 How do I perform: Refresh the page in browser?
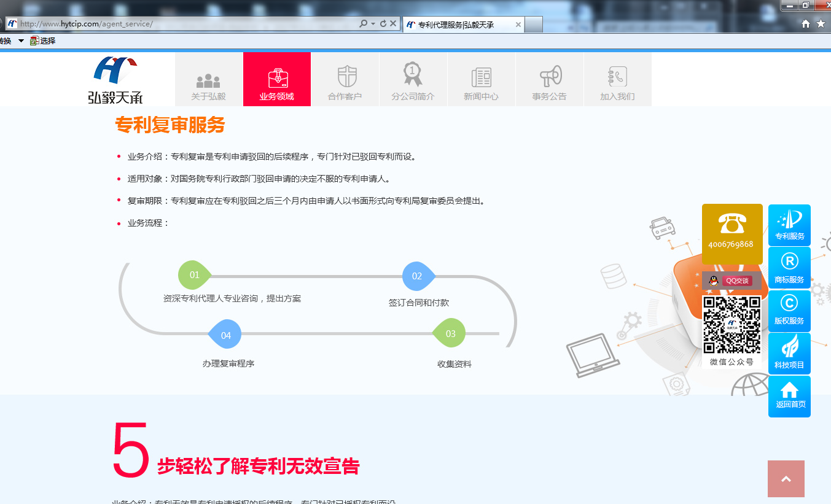click(383, 24)
